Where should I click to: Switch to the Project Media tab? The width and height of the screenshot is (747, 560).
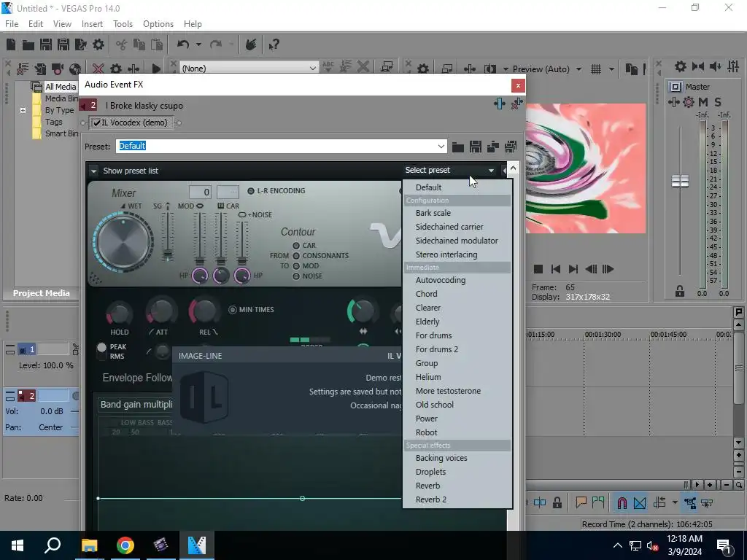click(41, 293)
